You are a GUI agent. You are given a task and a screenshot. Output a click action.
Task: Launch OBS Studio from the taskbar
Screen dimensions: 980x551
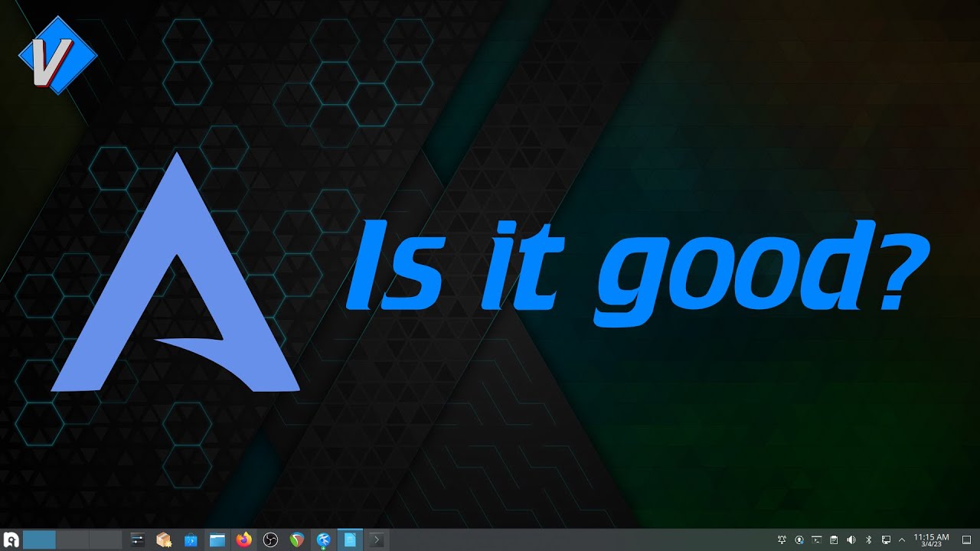tap(270, 540)
